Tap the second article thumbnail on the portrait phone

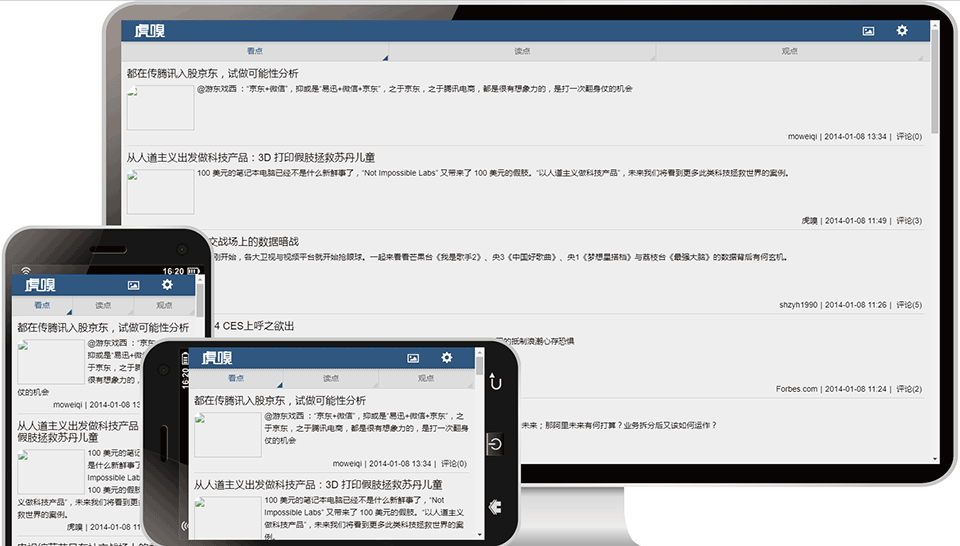(51, 472)
